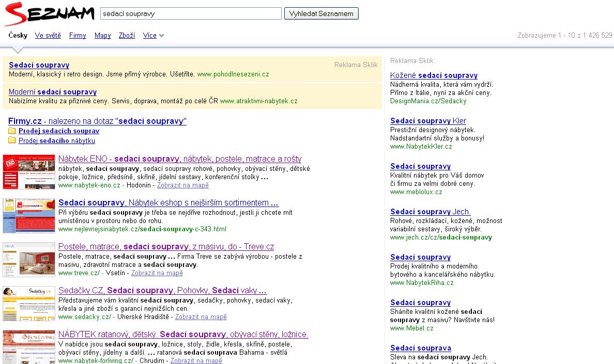
Task: Open the sidebar ad above www.meblolux.cz
Action: click(x=420, y=166)
